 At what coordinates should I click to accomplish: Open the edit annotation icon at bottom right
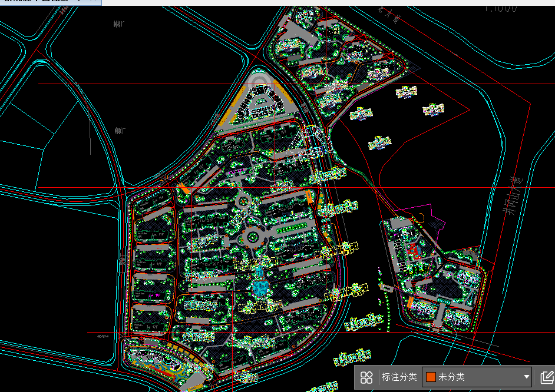pos(546,377)
